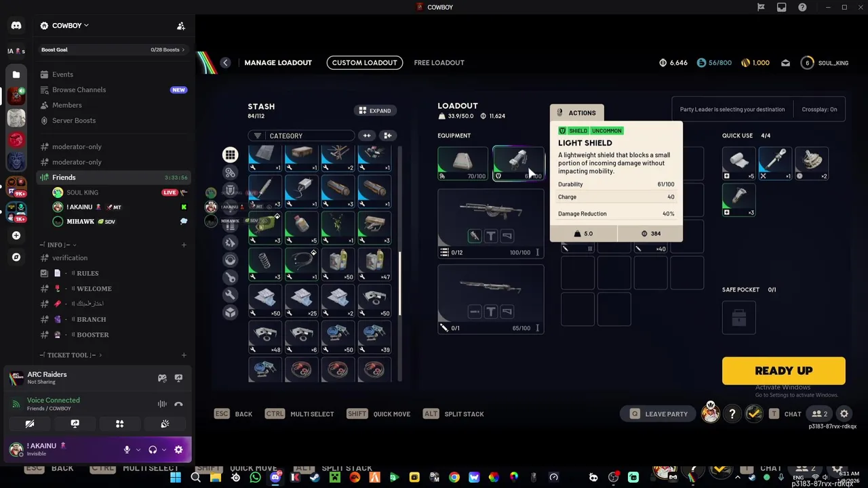Click the stash sort arrows button
Image resolution: width=868 pixels, height=488 pixels.
[x=367, y=136]
